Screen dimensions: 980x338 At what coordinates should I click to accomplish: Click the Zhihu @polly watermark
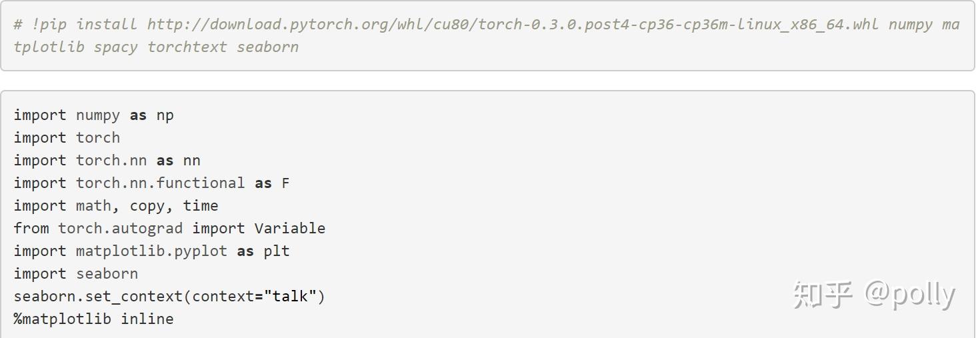pyautogui.click(x=873, y=295)
